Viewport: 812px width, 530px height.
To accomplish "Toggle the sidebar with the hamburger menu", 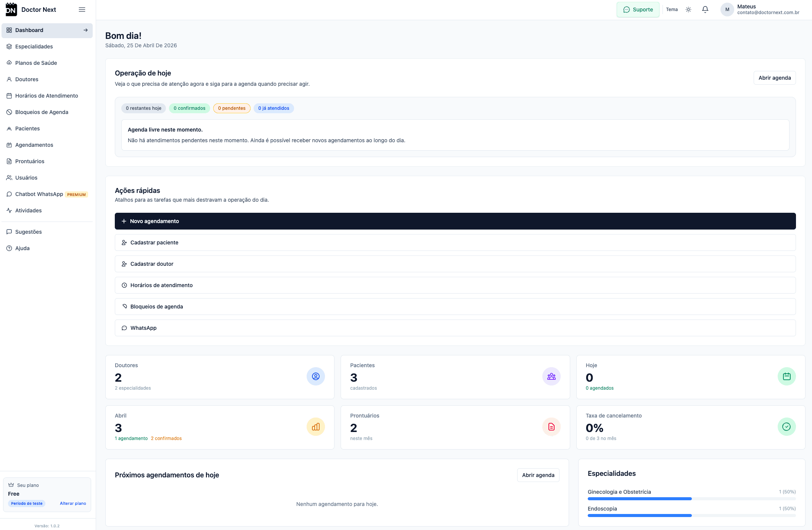I will click(82, 9).
